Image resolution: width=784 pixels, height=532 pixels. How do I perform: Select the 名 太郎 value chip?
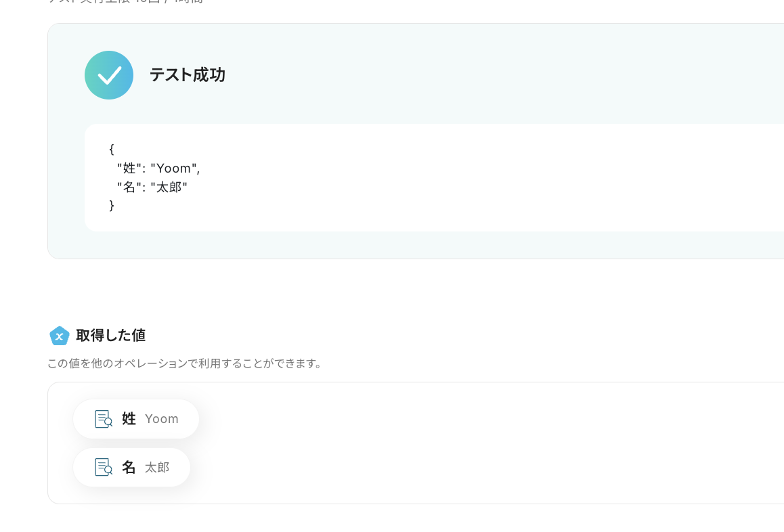point(131,467)
